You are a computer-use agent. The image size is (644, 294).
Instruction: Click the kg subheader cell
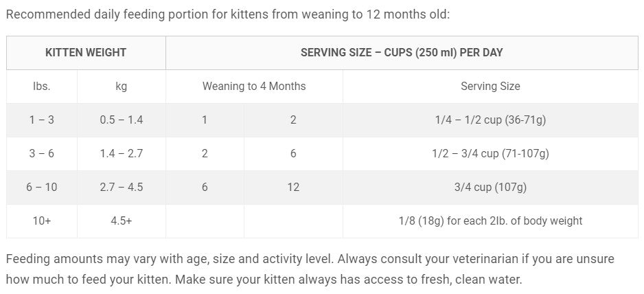click(122, 87)
